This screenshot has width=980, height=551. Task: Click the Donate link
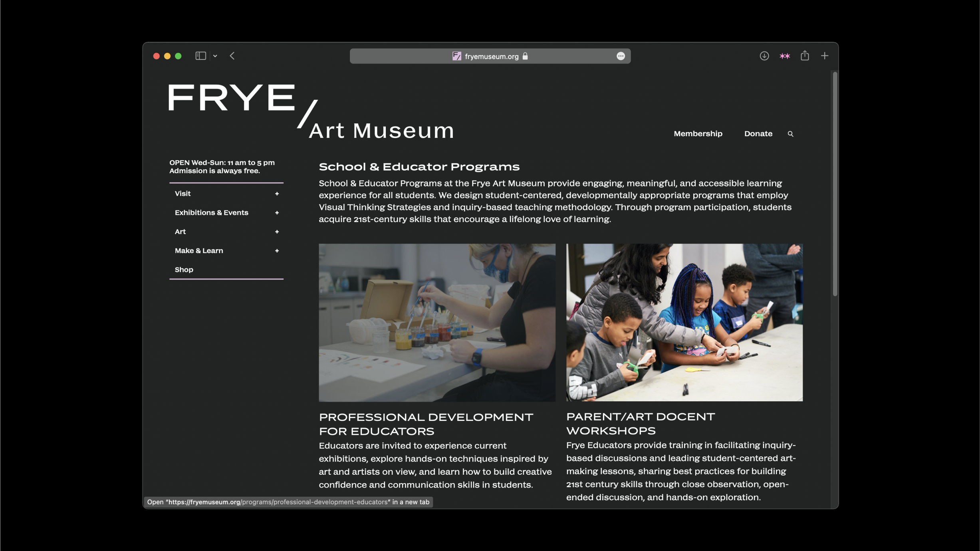coord(758,134)
